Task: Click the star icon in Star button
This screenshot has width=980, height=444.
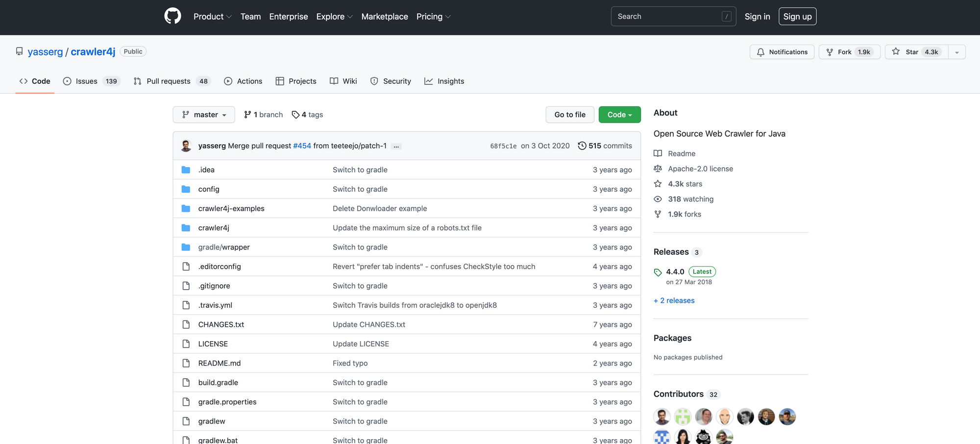Action: click(x=896, y=51)
